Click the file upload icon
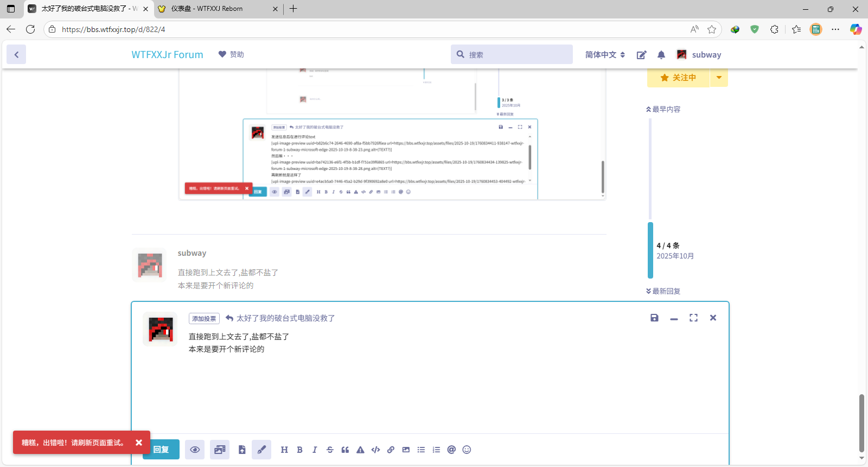Screen dimensions: 868x467 tap(242, 450)
